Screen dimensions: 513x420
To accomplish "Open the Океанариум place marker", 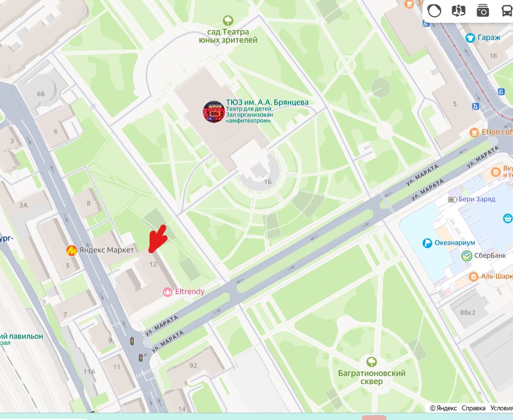I will click(427, 243).
